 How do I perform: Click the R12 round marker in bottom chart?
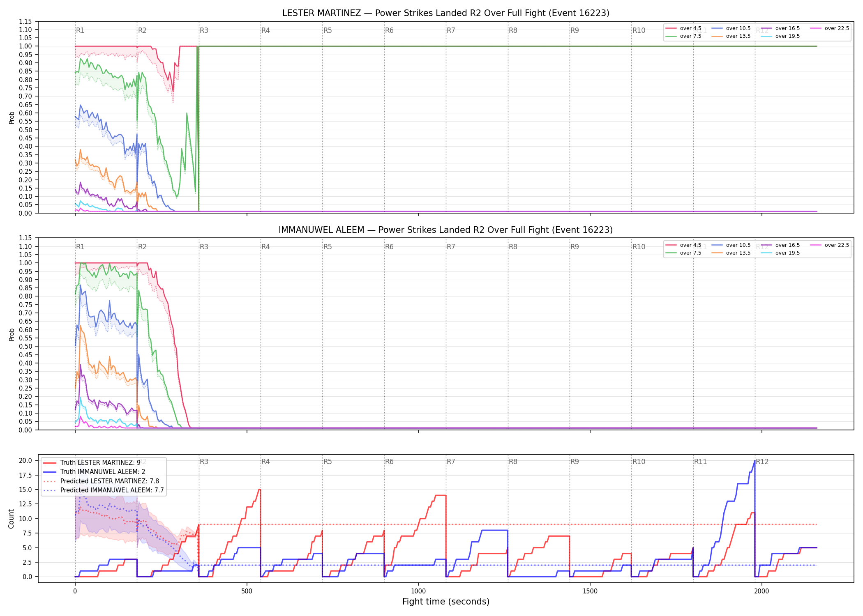pyautogui.click(x=762, y=462)
